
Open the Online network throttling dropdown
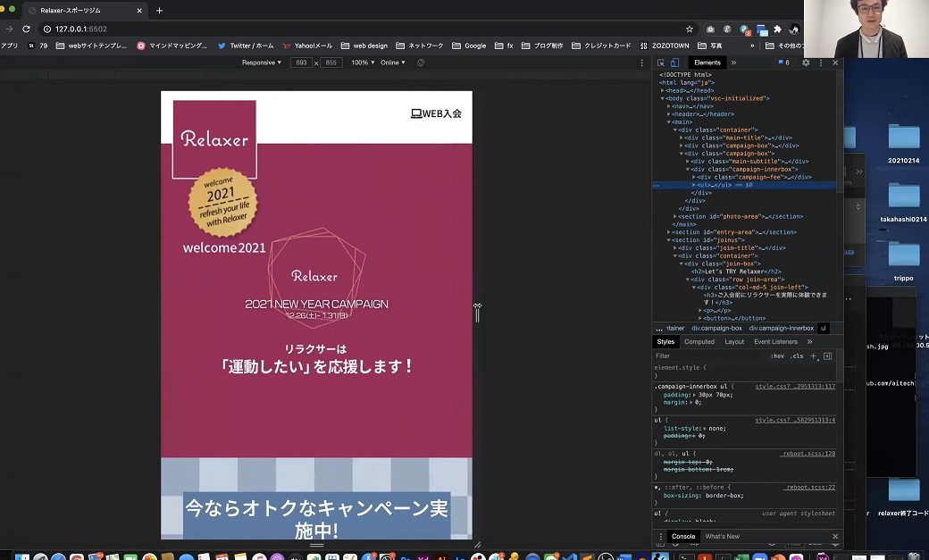tap(393, 63)
